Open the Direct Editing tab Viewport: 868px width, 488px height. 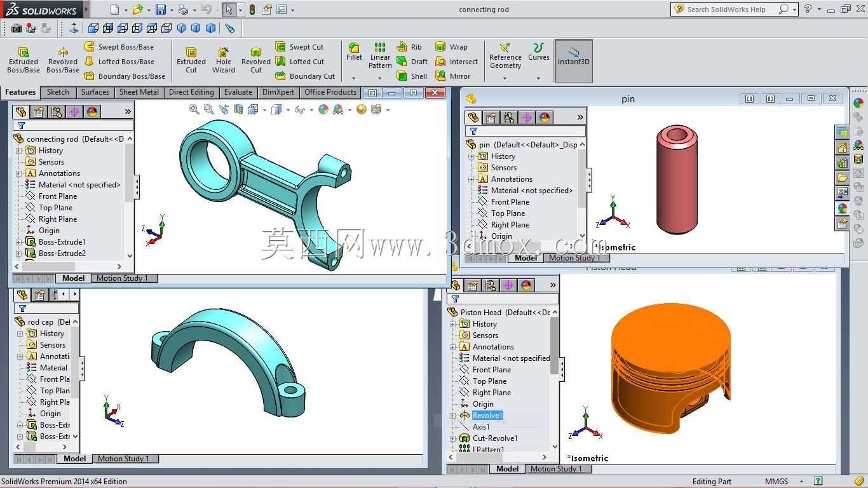[x=191, y=92]
